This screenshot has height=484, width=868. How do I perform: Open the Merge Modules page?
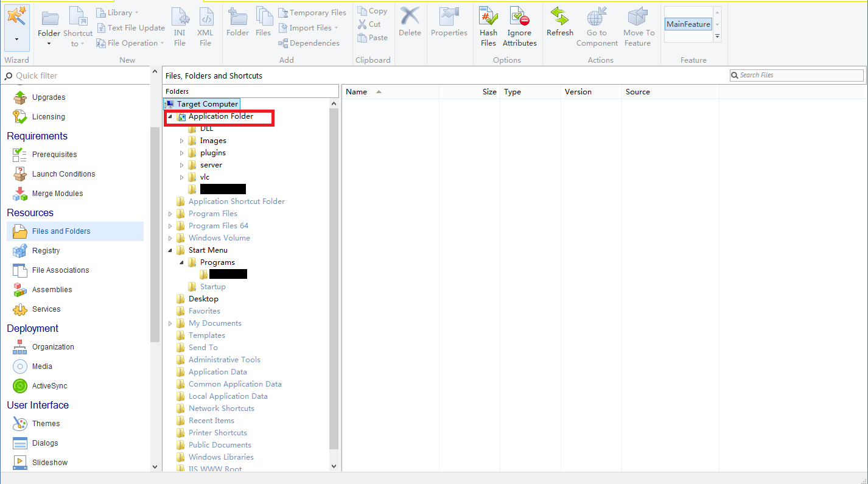click(57, 194)
